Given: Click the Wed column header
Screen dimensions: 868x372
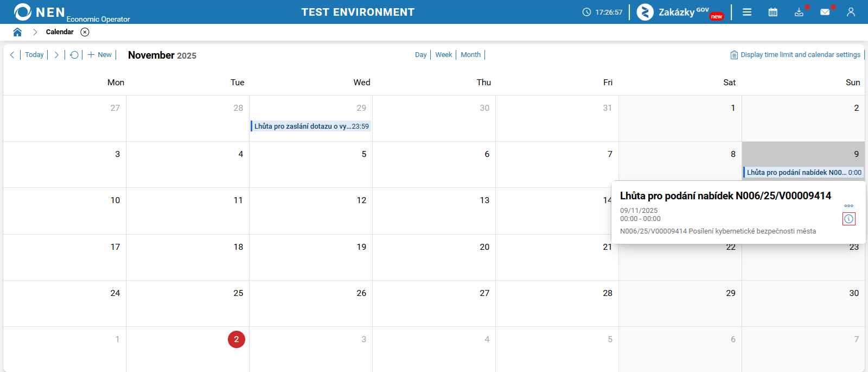Looking at the screenshot, I should (362, 83).
